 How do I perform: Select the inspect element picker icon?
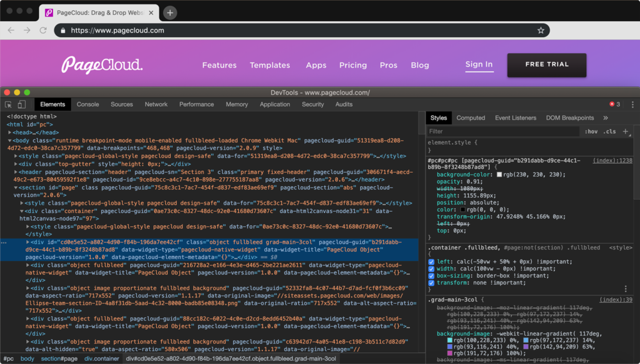coord(8,104)
